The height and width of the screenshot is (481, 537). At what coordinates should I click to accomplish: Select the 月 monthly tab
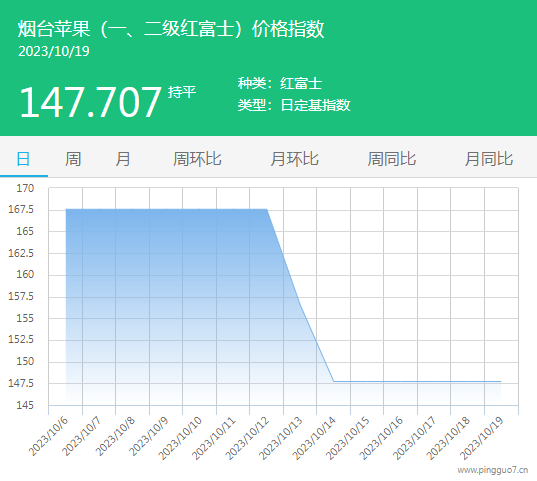point(123,159)
